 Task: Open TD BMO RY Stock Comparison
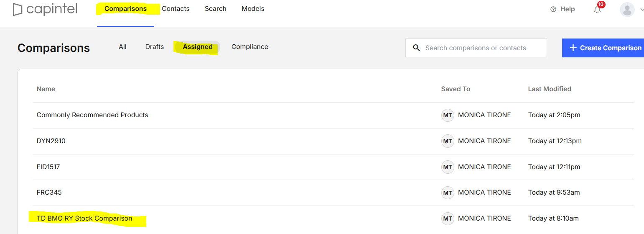pos(84,219)
